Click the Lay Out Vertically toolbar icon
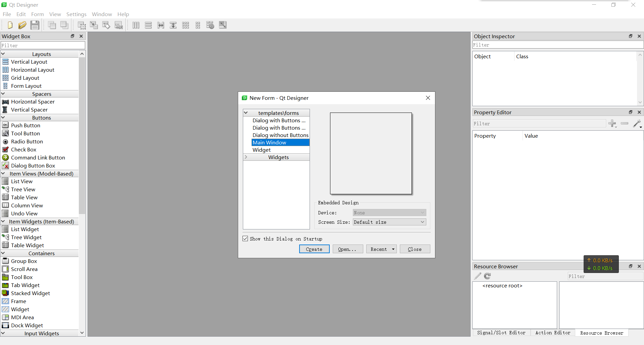The width and height of the screenshot is (644, 345). (x=148, y=25)
